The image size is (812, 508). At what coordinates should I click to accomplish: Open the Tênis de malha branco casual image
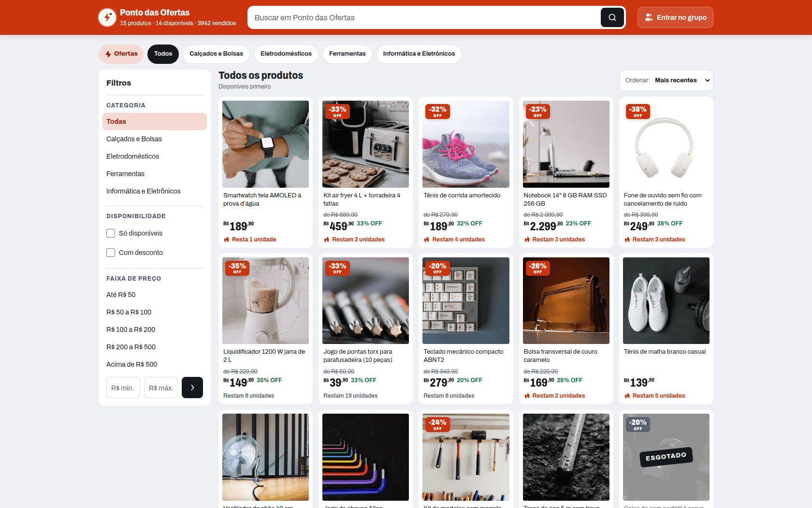(666, 300)
